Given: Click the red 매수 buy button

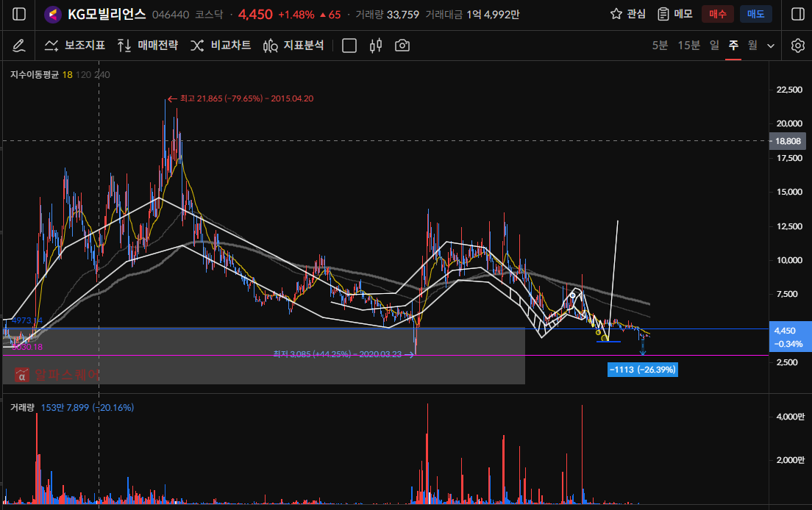Looking at the screenshot, I should pyautogui.click(x=718, y=14).
